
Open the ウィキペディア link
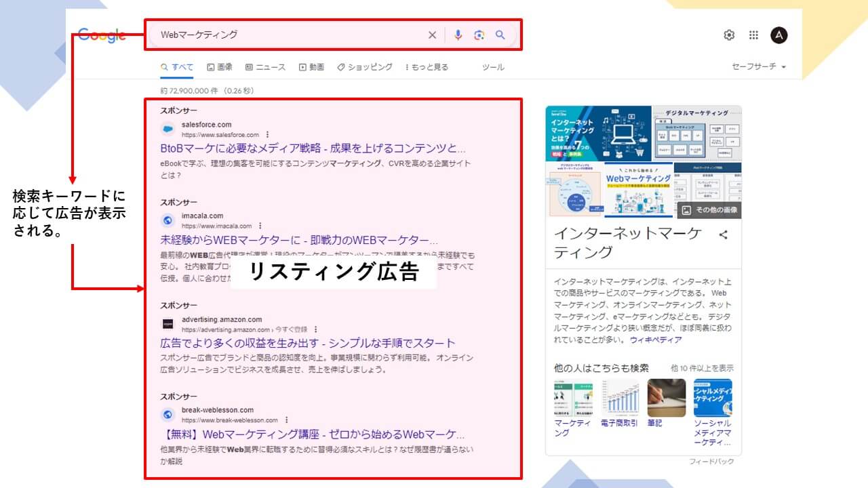coord(656,339)
